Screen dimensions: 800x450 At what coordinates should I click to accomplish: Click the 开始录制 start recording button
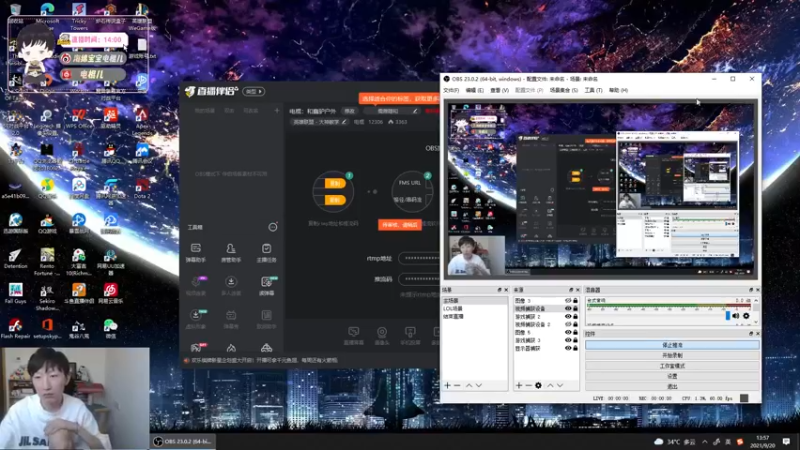pos(672,355)
